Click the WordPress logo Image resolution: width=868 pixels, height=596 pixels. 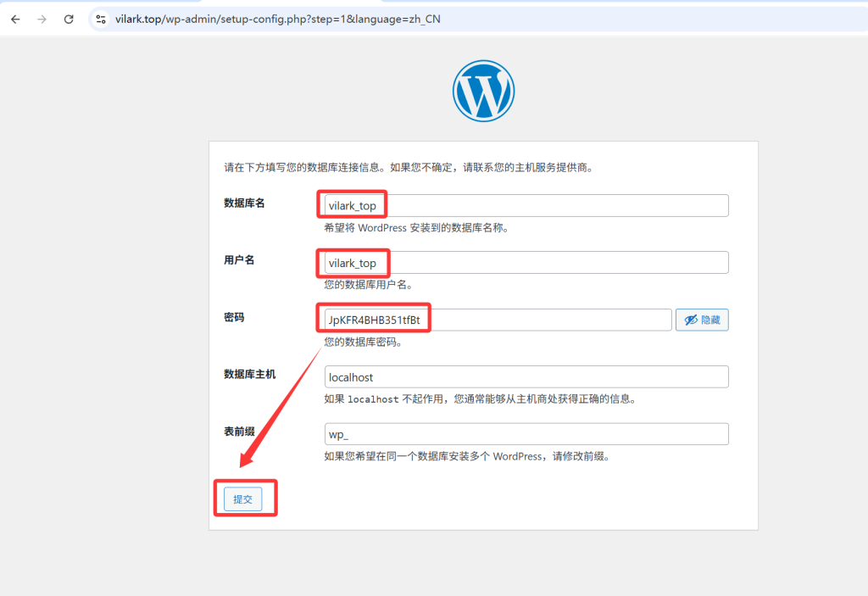[x=482, y=90]
